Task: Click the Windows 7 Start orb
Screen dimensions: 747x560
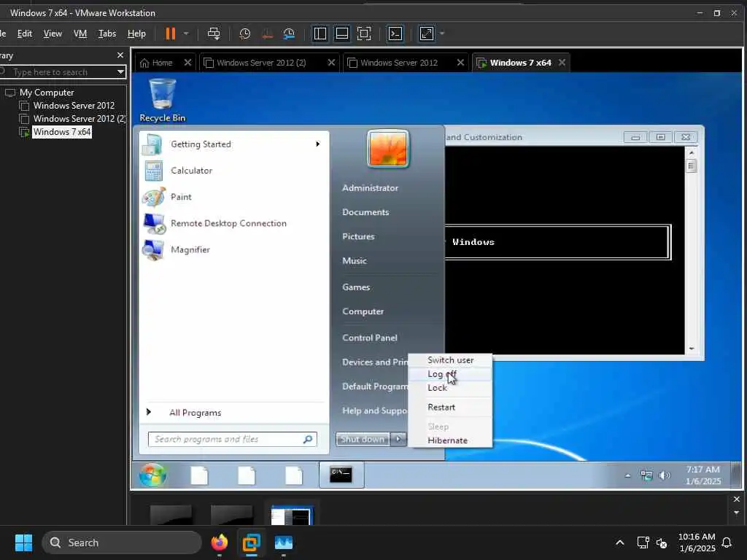Action: pos(152,475)
